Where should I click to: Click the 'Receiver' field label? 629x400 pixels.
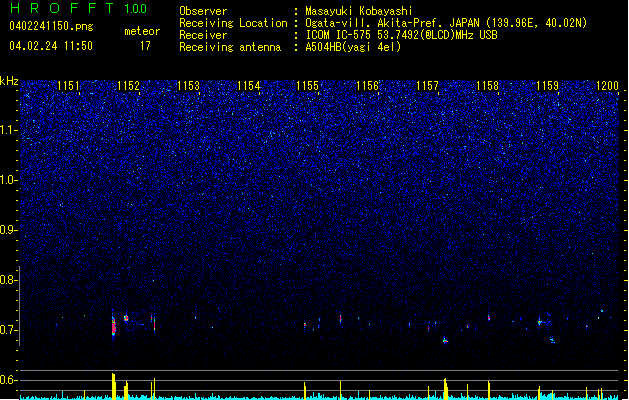click(x=203, y=35)
